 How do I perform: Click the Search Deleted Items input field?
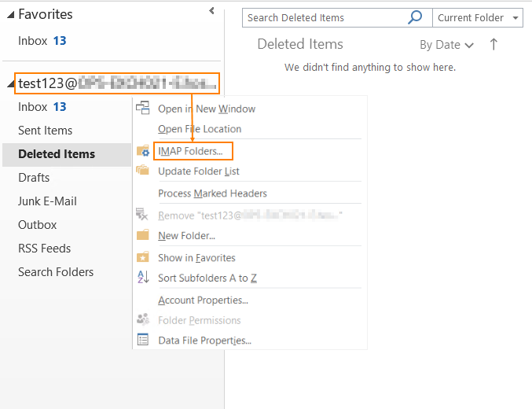point(324,18)
